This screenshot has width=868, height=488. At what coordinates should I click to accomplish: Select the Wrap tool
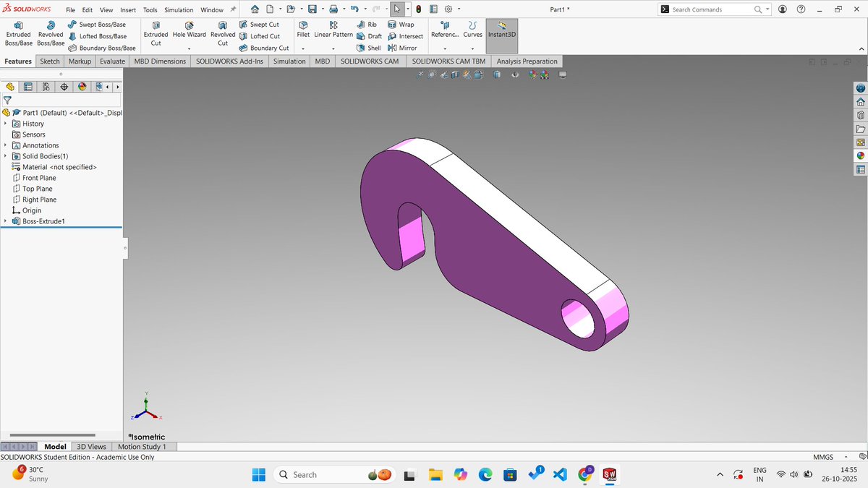point(401,25)
